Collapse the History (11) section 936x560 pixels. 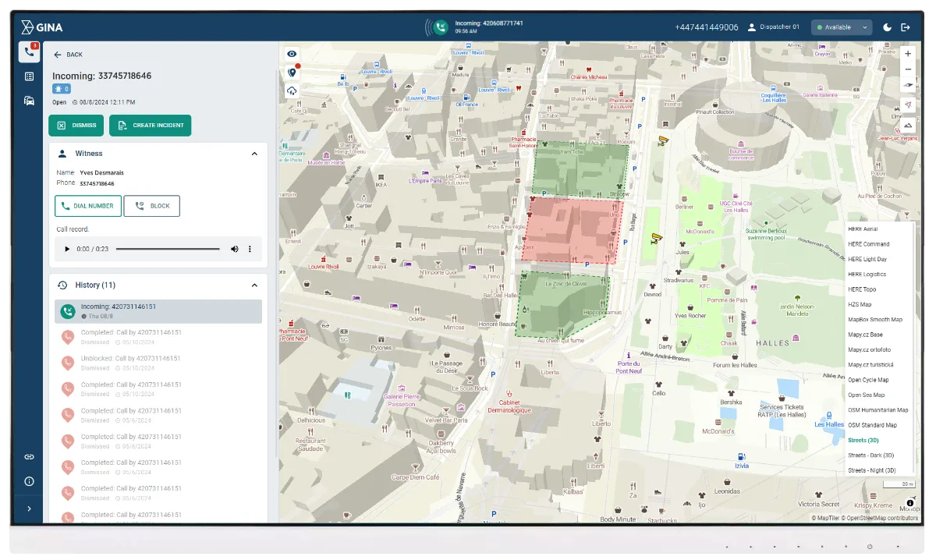254,285
